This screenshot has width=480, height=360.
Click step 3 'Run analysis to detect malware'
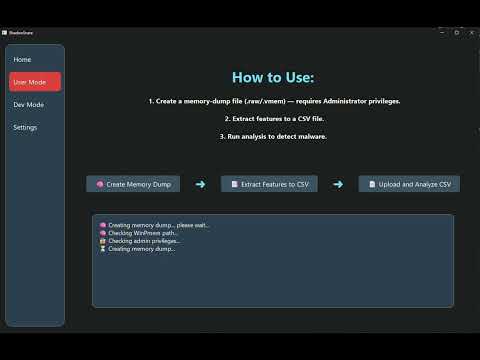point(273,136)
